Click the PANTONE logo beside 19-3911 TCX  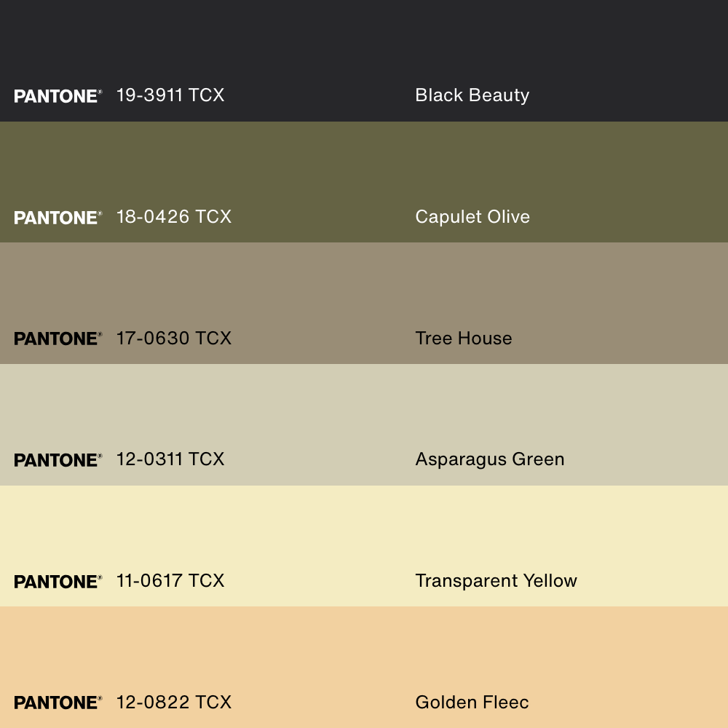58,96
